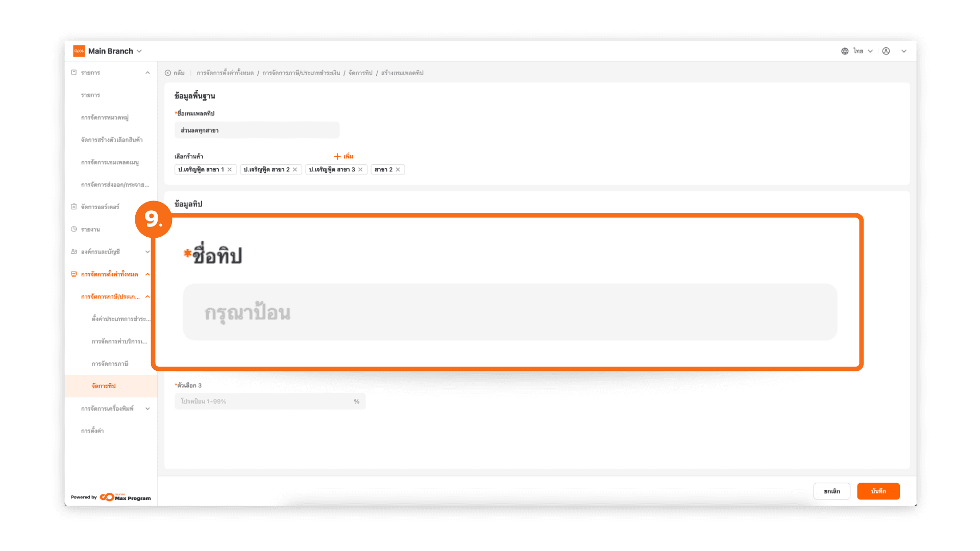
Task: Open รายงาน in the sidebar
Action: (90, 230)
